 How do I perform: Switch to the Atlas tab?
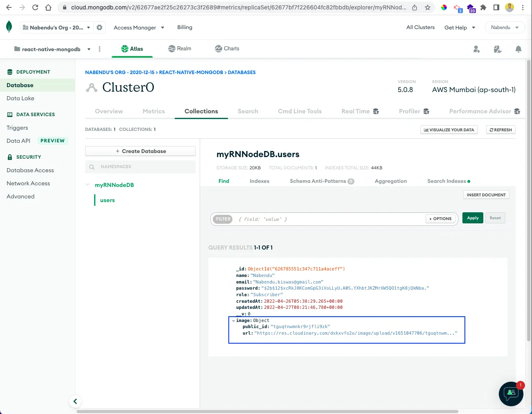click(132, 49)
